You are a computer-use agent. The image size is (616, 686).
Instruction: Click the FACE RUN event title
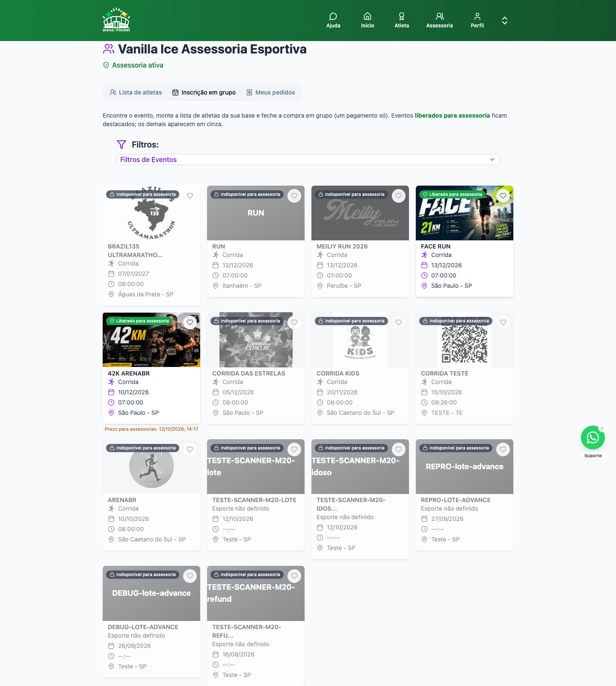pos(435,246)
